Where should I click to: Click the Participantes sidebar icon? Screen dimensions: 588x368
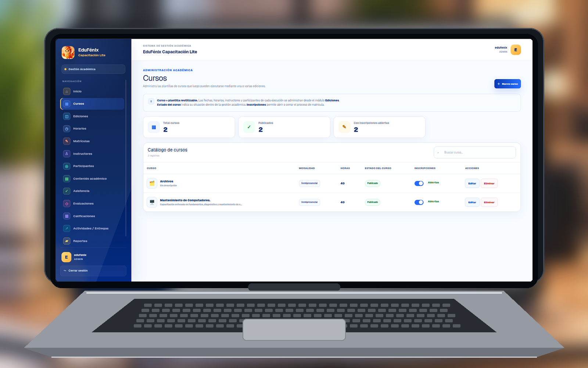coord(67,166)
